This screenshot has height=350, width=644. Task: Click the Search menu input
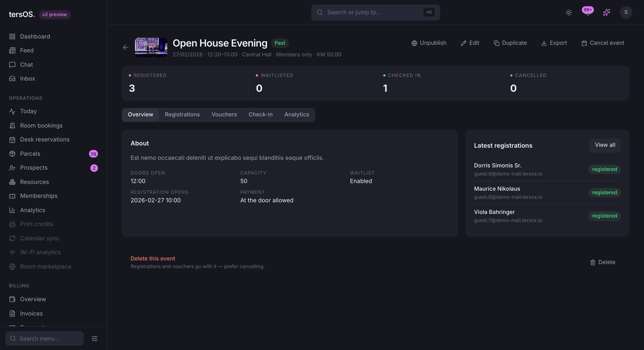44,339
